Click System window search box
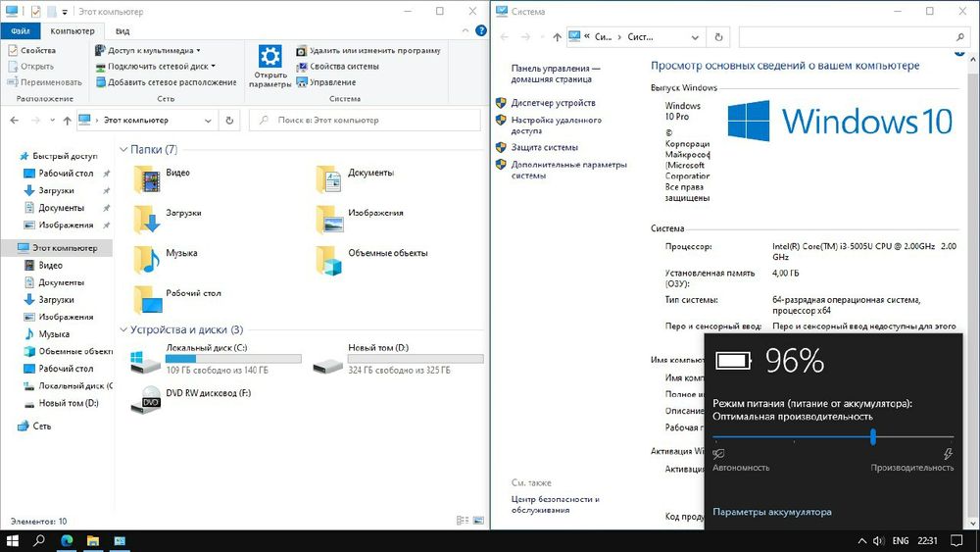 click(x=854, y=37)
